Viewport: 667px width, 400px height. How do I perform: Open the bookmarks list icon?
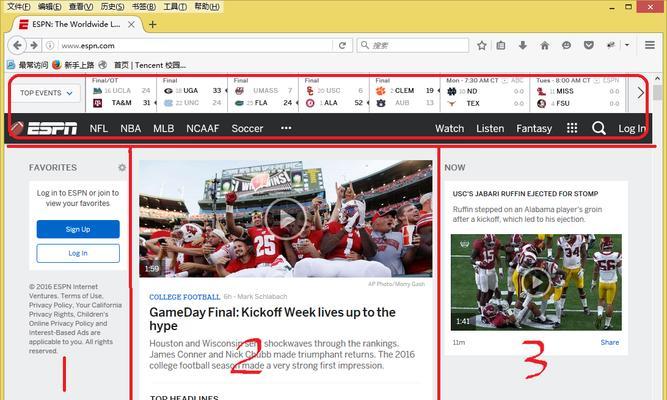pos(501,45)
